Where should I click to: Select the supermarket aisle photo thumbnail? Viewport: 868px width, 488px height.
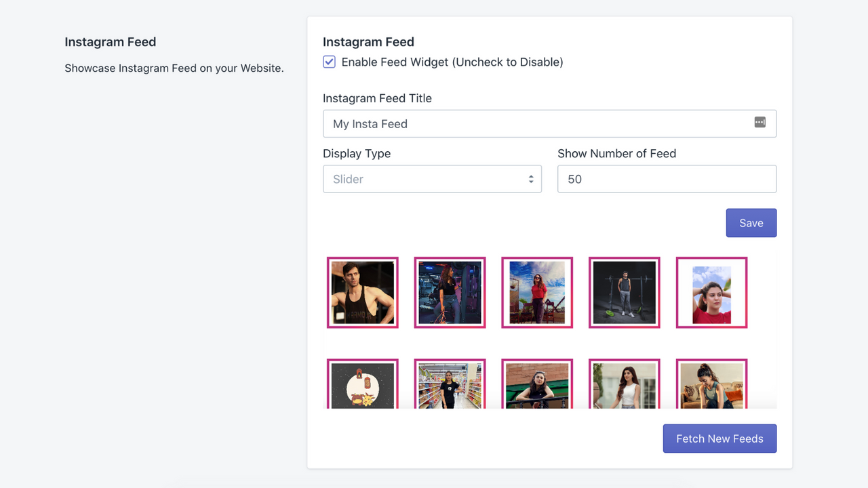click(x=450, y=384)
